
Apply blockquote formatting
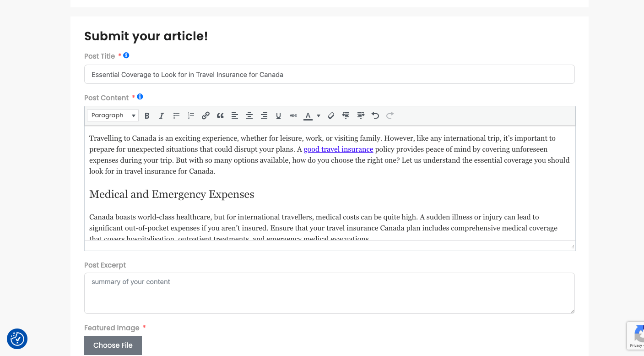220,115
